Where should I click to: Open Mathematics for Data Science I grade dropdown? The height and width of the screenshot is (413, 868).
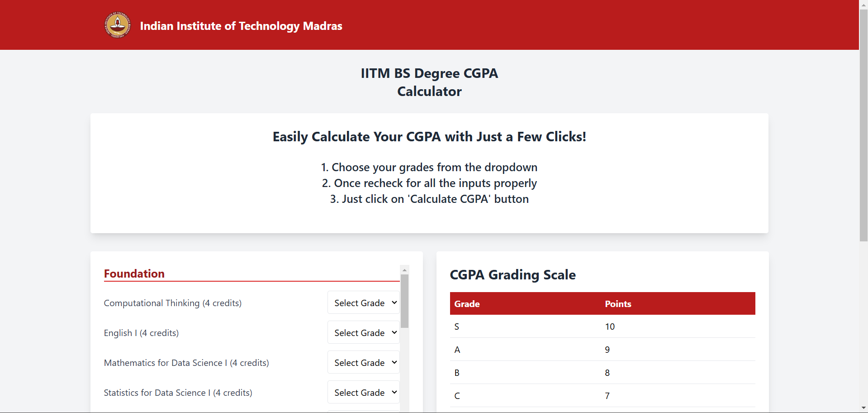pyautogui.click(x=364, y=362)
